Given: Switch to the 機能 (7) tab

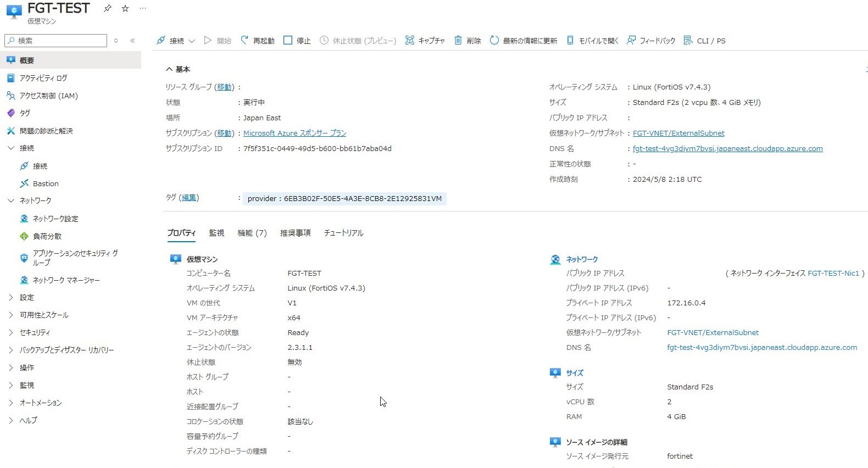Looking at the screenshot, I should [x=252, y=233].
